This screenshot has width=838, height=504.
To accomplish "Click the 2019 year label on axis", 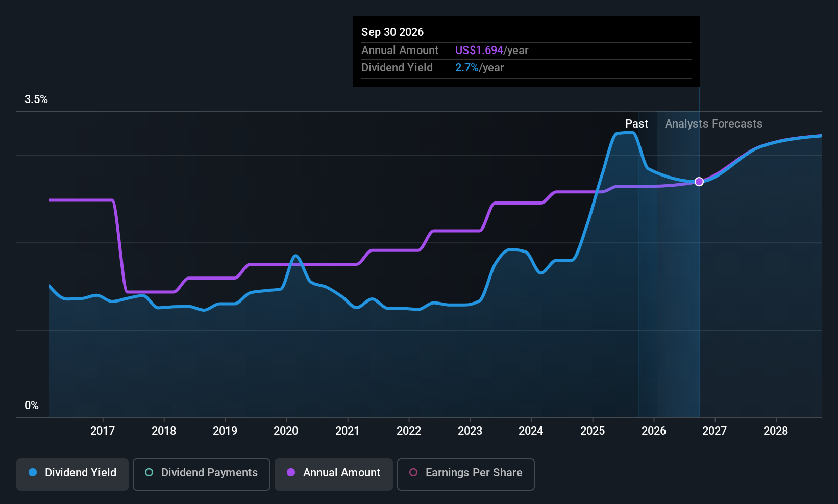I will (225, 431).
